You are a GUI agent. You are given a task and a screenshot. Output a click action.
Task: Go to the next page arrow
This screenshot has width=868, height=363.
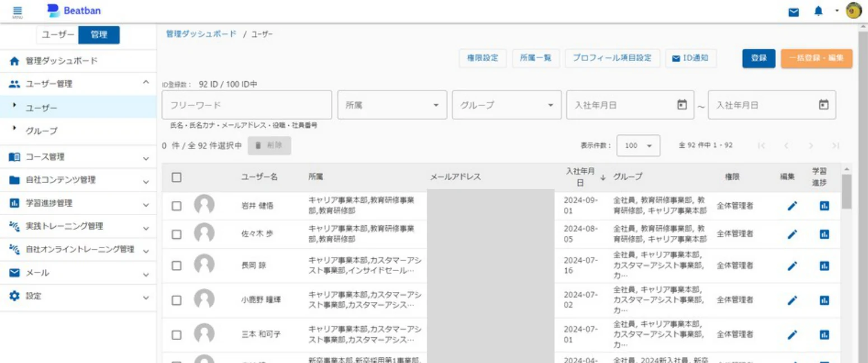[x=811, y=146]
